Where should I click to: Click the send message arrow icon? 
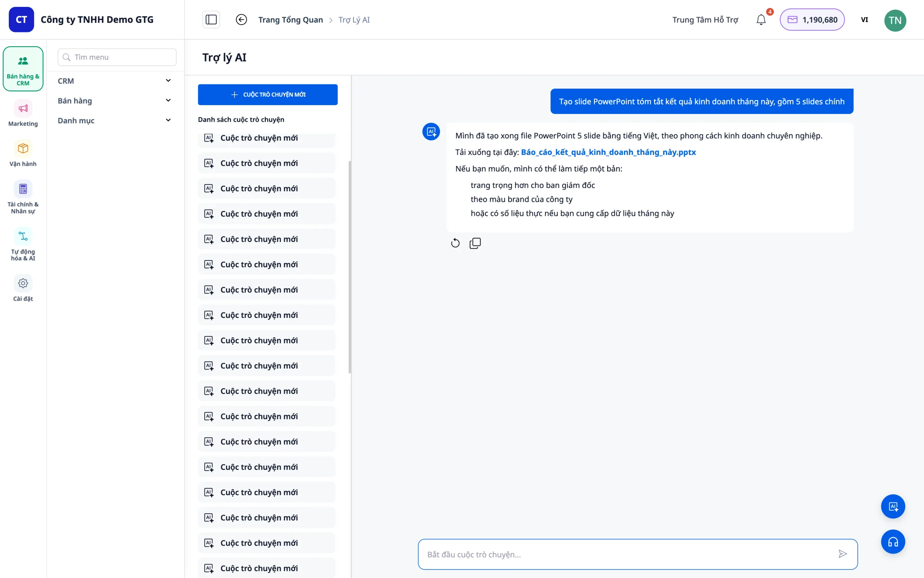(842, 554)
